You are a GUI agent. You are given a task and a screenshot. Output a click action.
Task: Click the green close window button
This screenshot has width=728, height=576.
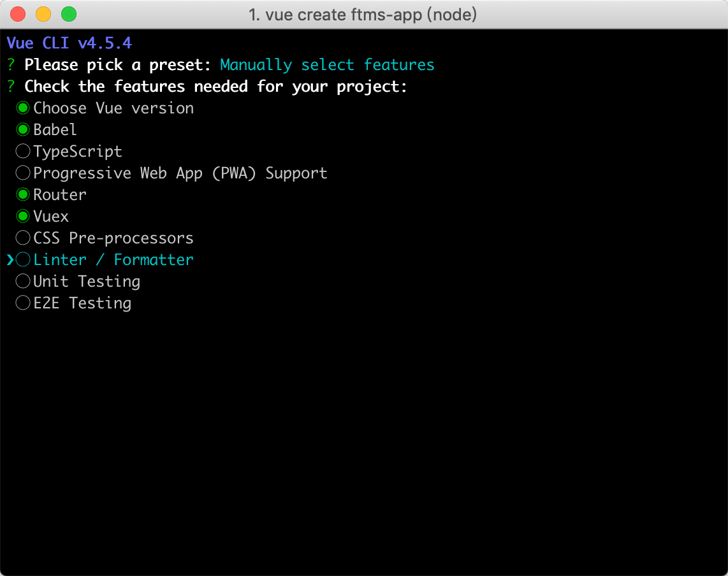[x=68, y=14]
